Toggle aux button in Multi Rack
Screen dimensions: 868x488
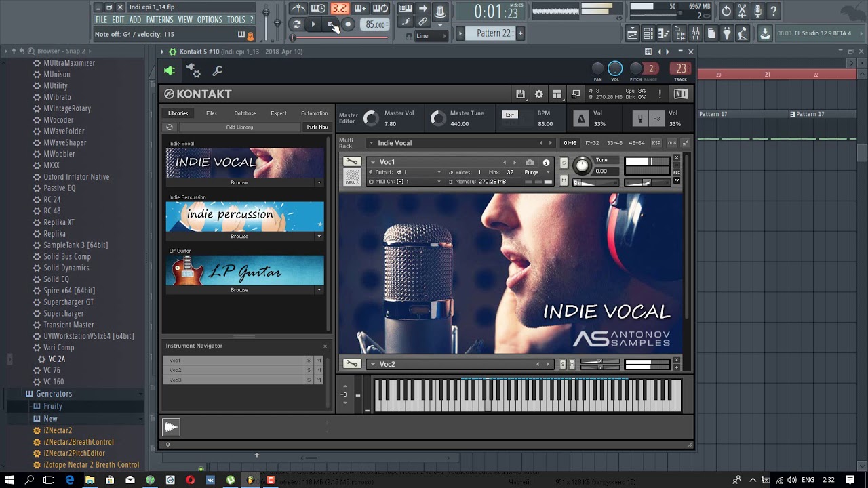pyautogui.click(x=671, y=143)
